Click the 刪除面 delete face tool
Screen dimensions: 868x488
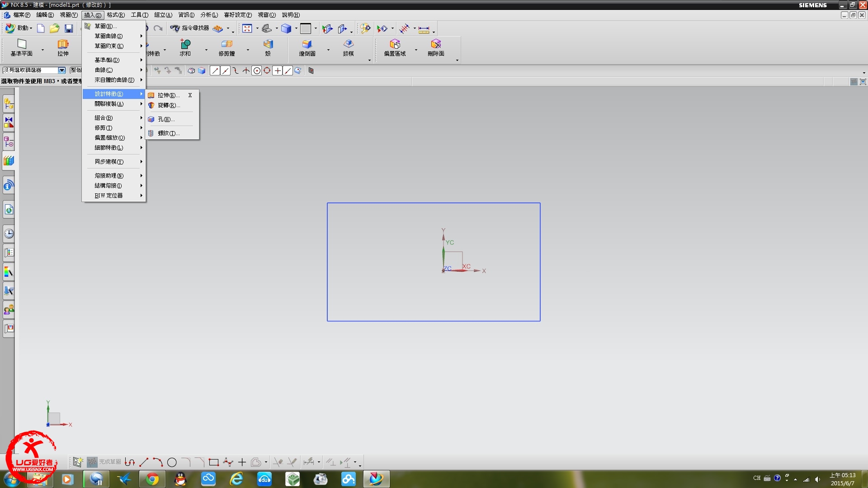pyautogui.click(x=436, y=47)
